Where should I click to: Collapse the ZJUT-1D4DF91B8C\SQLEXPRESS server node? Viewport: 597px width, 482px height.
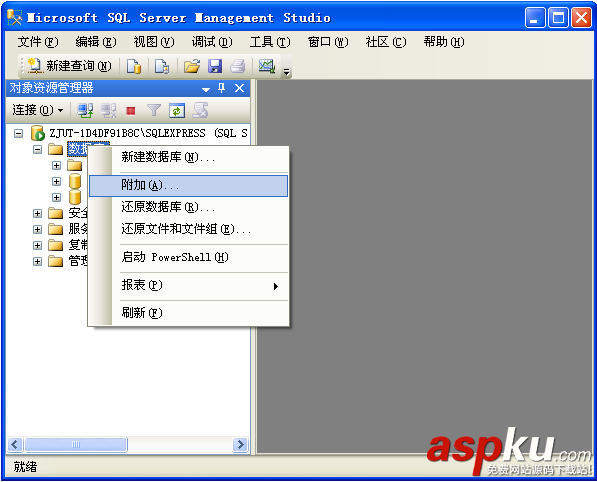18,133
